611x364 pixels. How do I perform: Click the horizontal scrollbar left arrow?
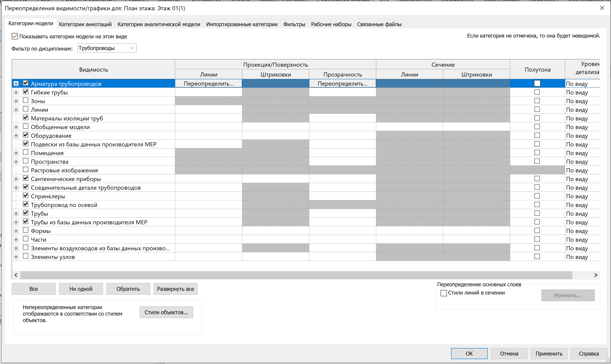click(16, 275)
